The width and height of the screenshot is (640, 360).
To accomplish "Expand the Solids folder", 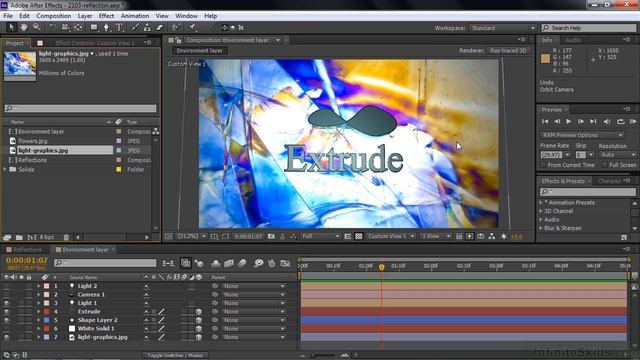I will [5, 169].
